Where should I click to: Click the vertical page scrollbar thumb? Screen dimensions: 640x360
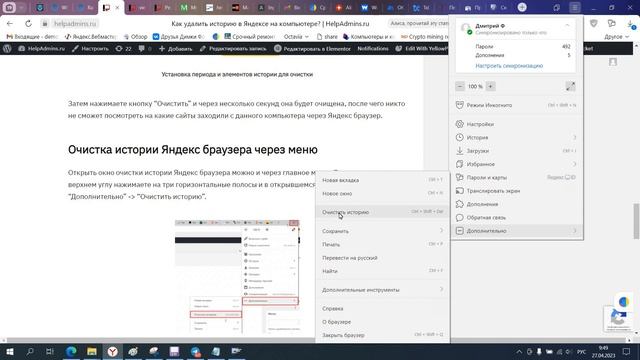click(x=636, y=221)
